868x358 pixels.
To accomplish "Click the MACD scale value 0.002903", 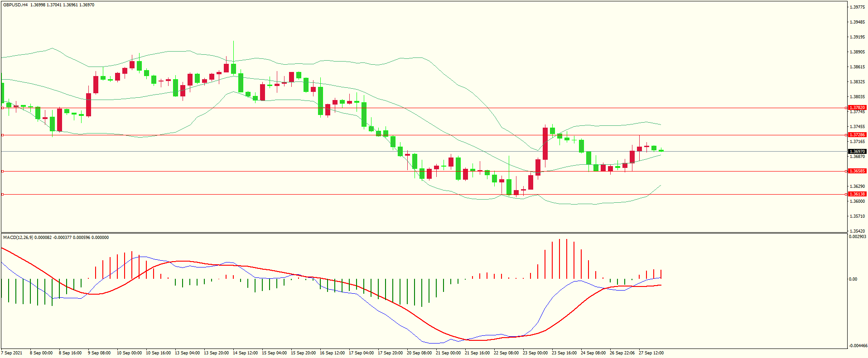I will click(x=858, y=237).
